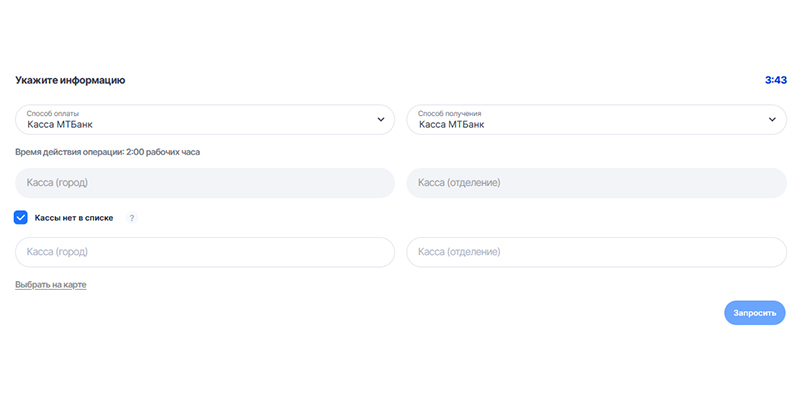Click the small Способ получения label
The height and width of the screenshot is (400, 800).
click(x=449, y=113)
